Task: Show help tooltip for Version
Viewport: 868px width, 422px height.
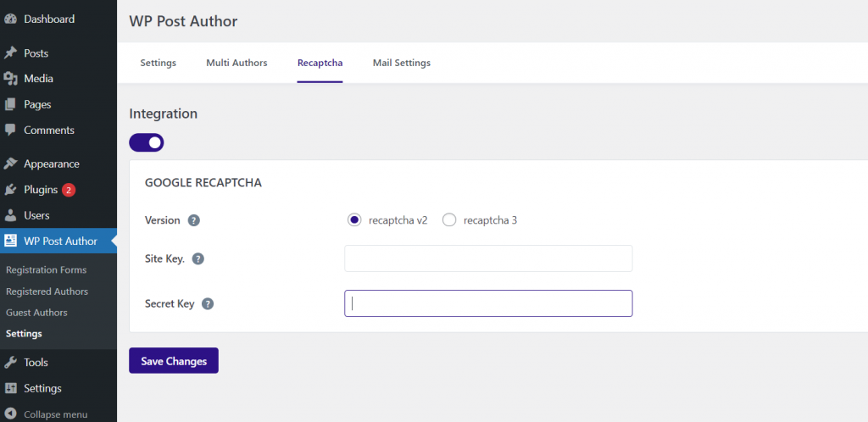Action: click(x=194, y=220)
